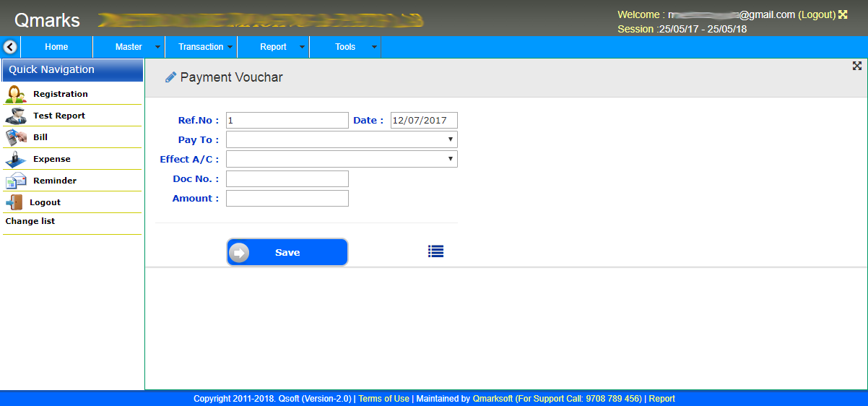Click the expand icon next to Logout in header
The image size is (868, 406).
click(842, 14)
